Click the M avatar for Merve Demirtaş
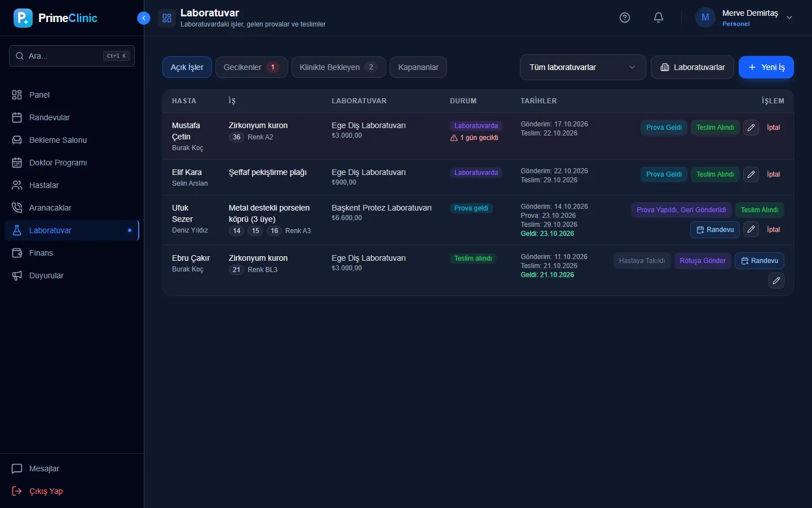 click(x=705, y=17)
